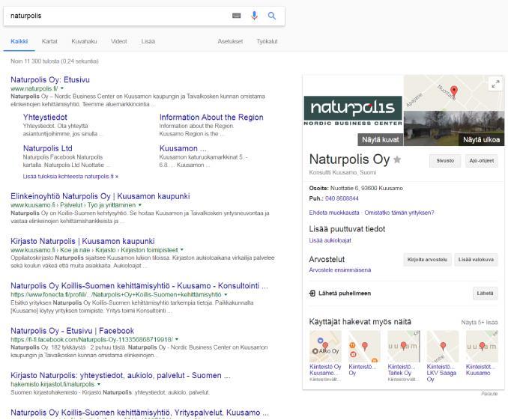The image size is (508, 420).
Task: Open dropdown arrow after Työ ja yrittäminen URL
Action: click(x=140, y=205)
